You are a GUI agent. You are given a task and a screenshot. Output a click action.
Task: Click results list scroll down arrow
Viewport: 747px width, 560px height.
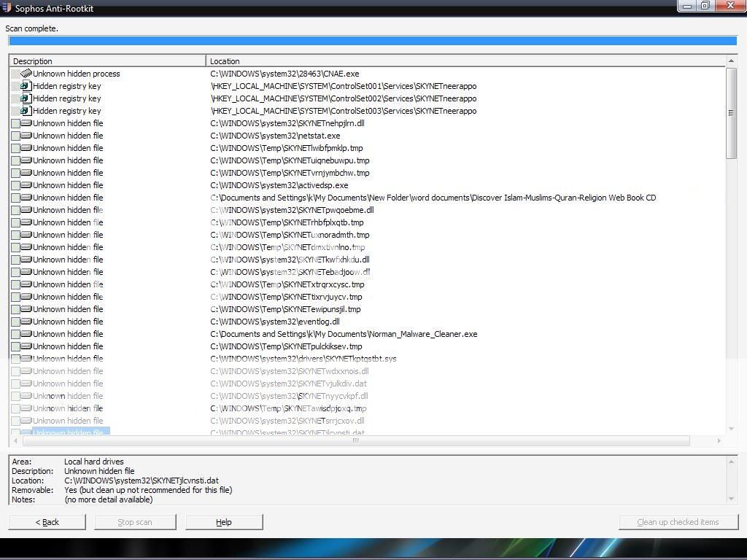point(731,429)
